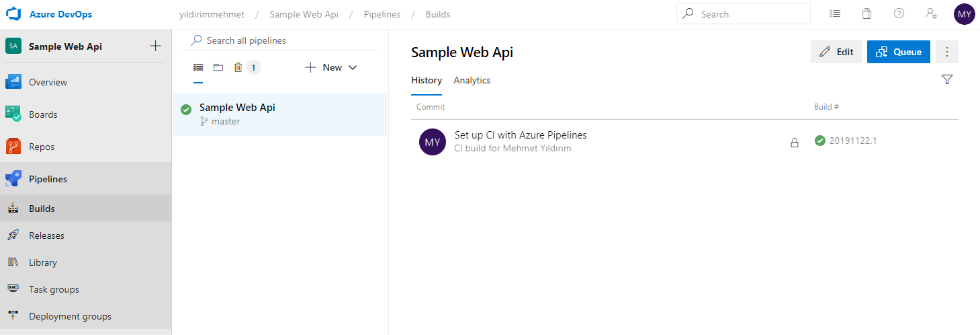Expand the New pipeline dropdown

[331, 67]
